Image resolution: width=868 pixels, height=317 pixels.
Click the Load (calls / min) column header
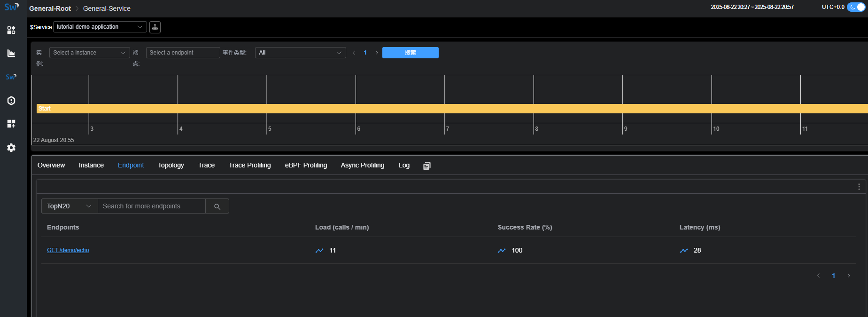342,227
